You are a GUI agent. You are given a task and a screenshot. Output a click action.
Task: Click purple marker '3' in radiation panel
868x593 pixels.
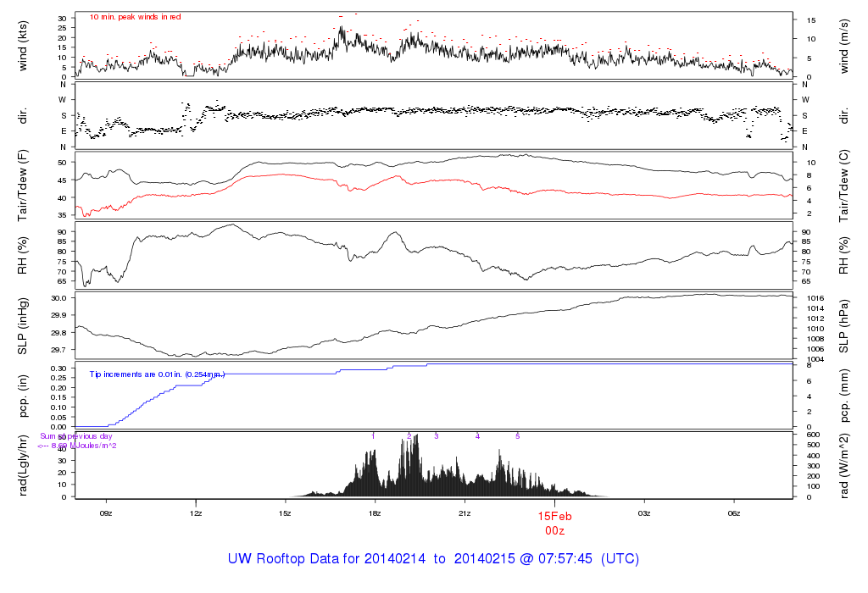pyautogui.click(x=437, y=436)
